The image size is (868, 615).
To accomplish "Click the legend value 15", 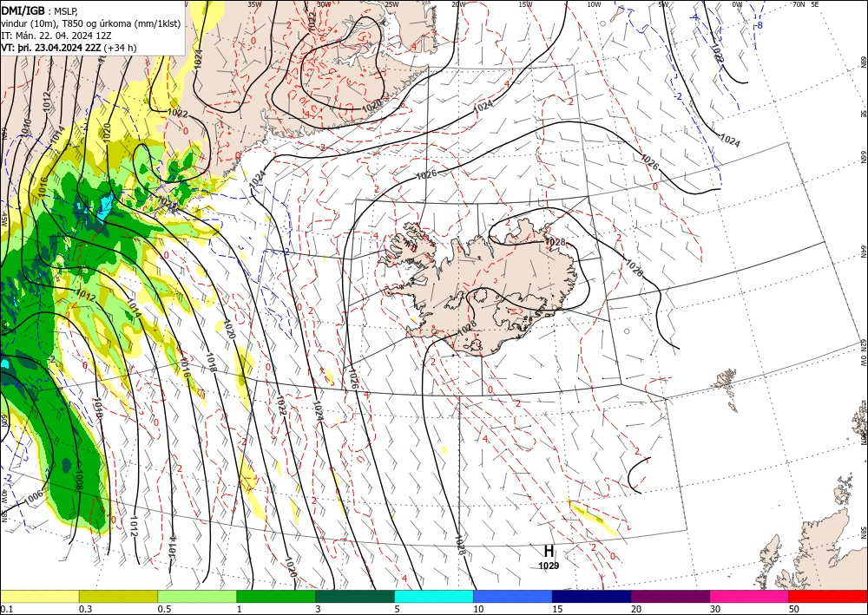I will point(557,609).
